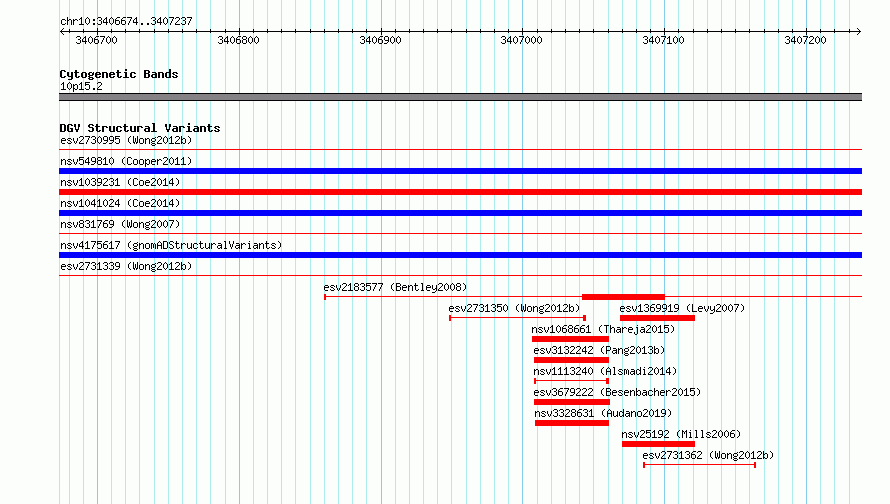The height and width of the screenshot is (504, 890).
Task: Click the nsv25192 (Mills2006) red bar
Action: [x=658, y=444]
